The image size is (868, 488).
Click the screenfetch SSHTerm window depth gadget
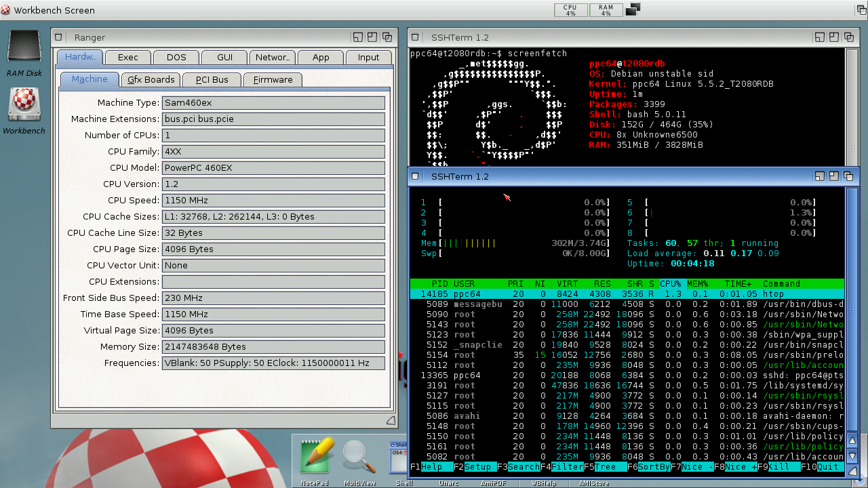point(849,37)
